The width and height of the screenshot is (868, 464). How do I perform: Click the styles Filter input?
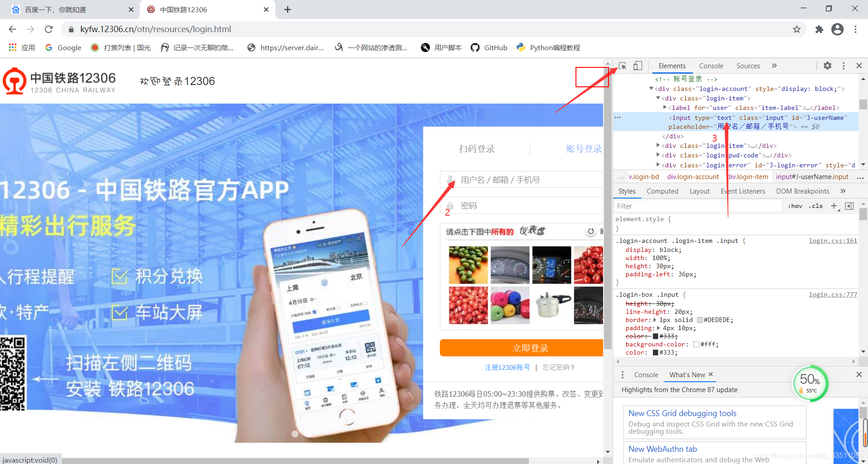(698, 206)
